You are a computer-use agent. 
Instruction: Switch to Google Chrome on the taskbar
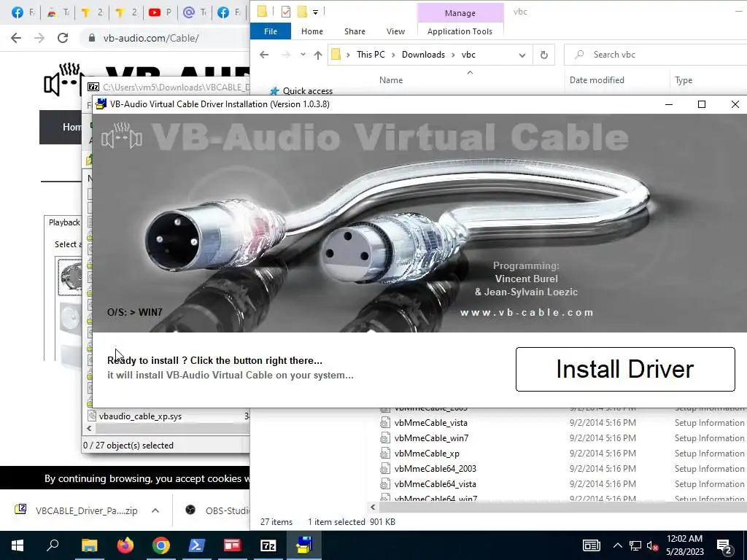(x=161, y=545)
